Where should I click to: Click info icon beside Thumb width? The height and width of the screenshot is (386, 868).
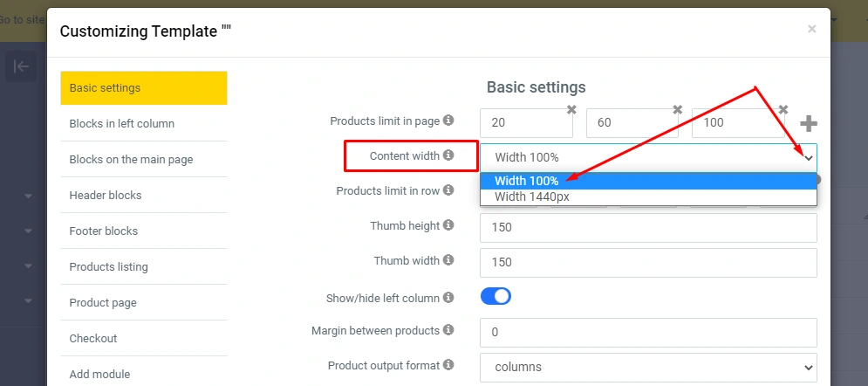(448, 260)
